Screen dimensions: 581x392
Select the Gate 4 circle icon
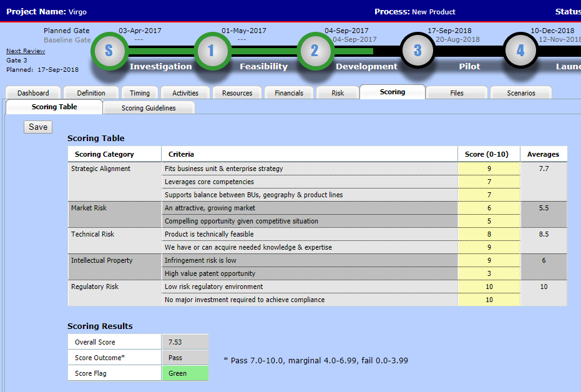tap(520, 51)
